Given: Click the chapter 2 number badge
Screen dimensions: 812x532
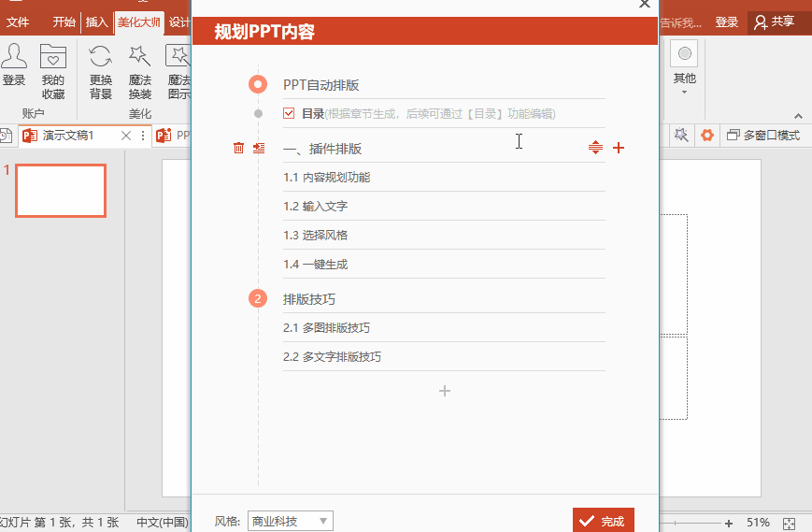Looking at the screenshot, I should tap(257, 298).
